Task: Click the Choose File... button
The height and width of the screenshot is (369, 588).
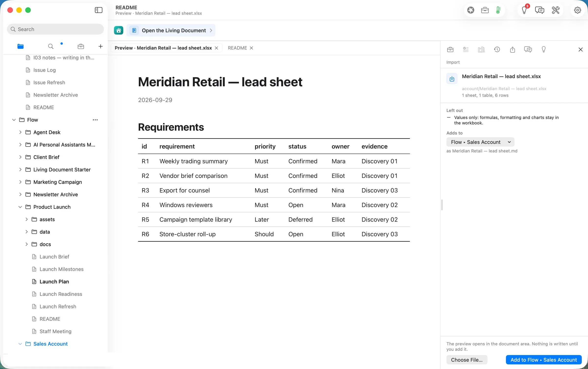Action: tap(467, 360)
